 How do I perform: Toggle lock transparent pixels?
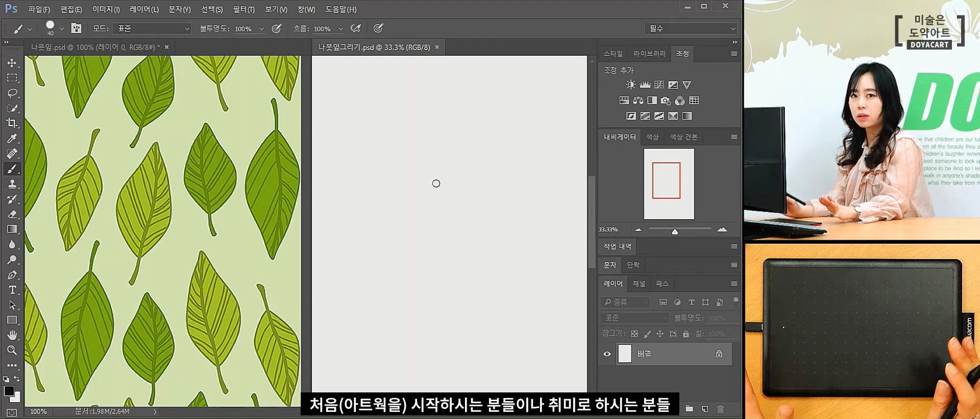click(634, 334)
